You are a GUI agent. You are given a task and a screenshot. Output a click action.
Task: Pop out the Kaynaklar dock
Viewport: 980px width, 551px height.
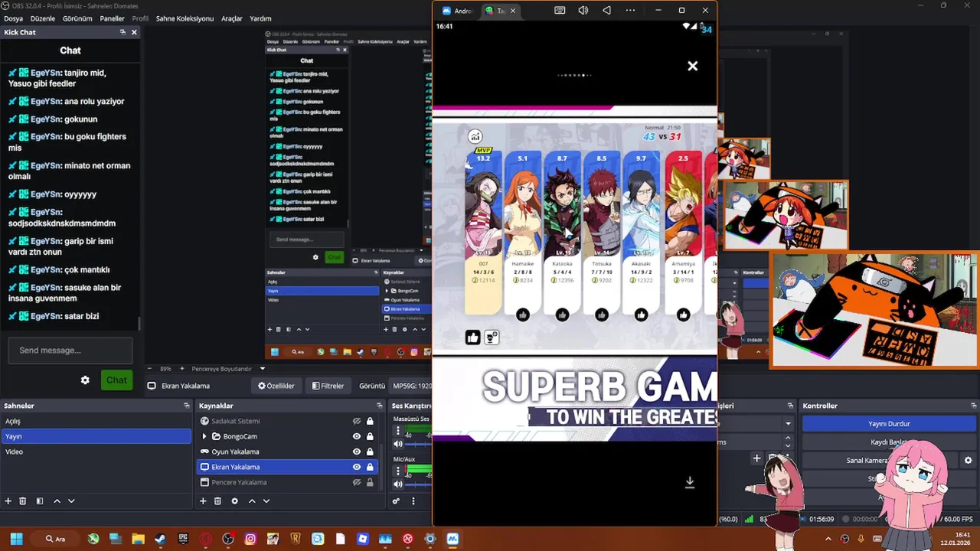coord(379,406)
